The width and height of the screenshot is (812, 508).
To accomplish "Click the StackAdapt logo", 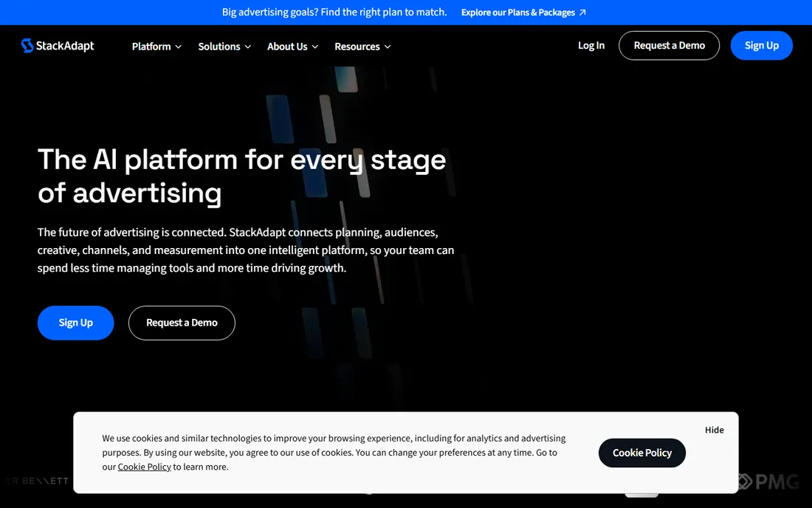I will 58,46.
